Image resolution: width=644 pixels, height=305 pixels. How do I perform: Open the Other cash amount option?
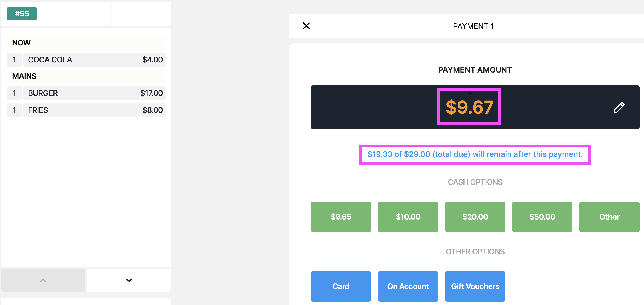(x=609, y=217)
